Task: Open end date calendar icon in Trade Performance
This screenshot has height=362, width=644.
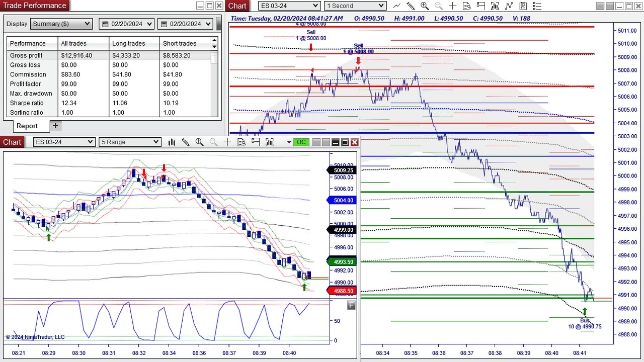Action: click(165, 24)
